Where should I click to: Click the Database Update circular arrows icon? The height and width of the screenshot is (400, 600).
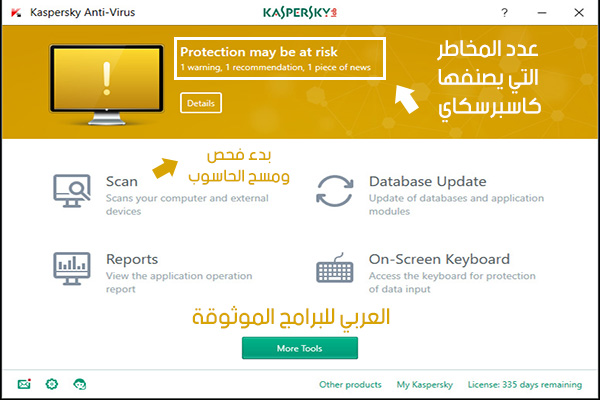(x=335, y=191)
